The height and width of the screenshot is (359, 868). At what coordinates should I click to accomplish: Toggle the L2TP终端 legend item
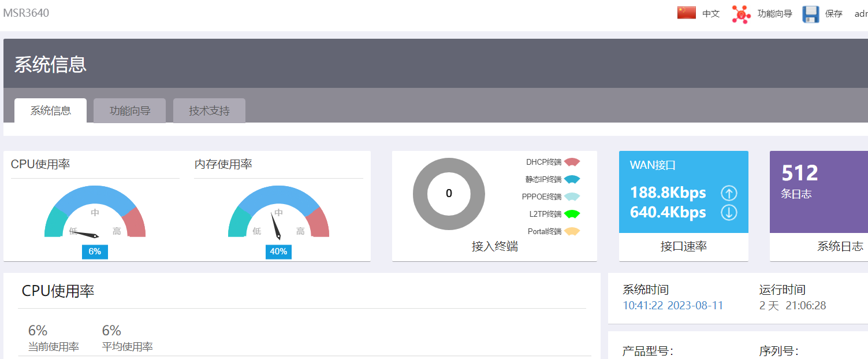point(554,214)
